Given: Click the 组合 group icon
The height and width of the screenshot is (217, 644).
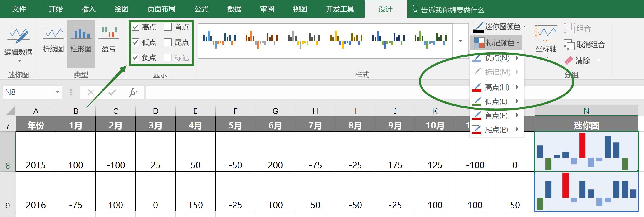Looking at the screenshot, I should (x=569, y=28).
